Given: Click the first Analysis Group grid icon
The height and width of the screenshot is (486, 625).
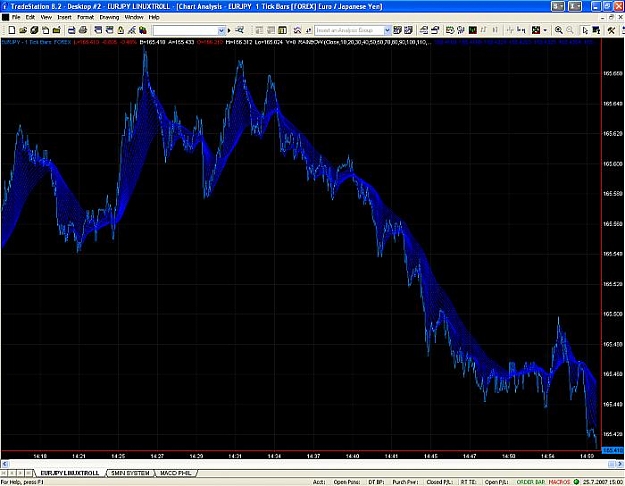Looking at the screenshot, I should [x=397, y=30].
